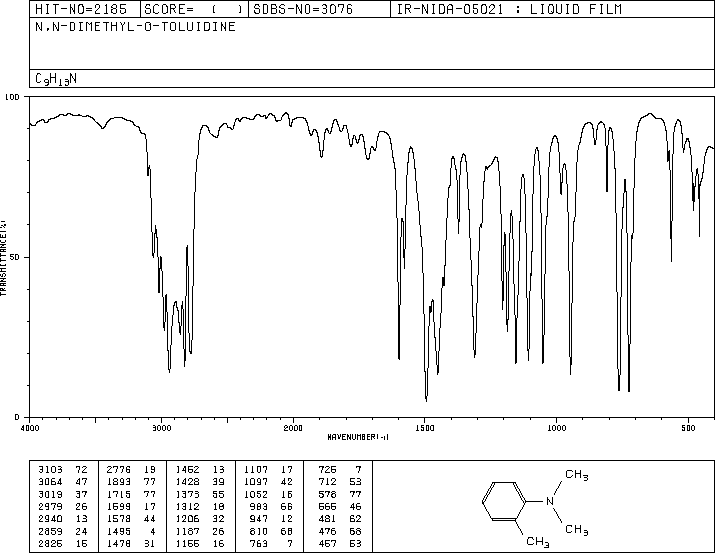
Task: Click the 1000 wavenumber axis label
Action: point(556,428)
